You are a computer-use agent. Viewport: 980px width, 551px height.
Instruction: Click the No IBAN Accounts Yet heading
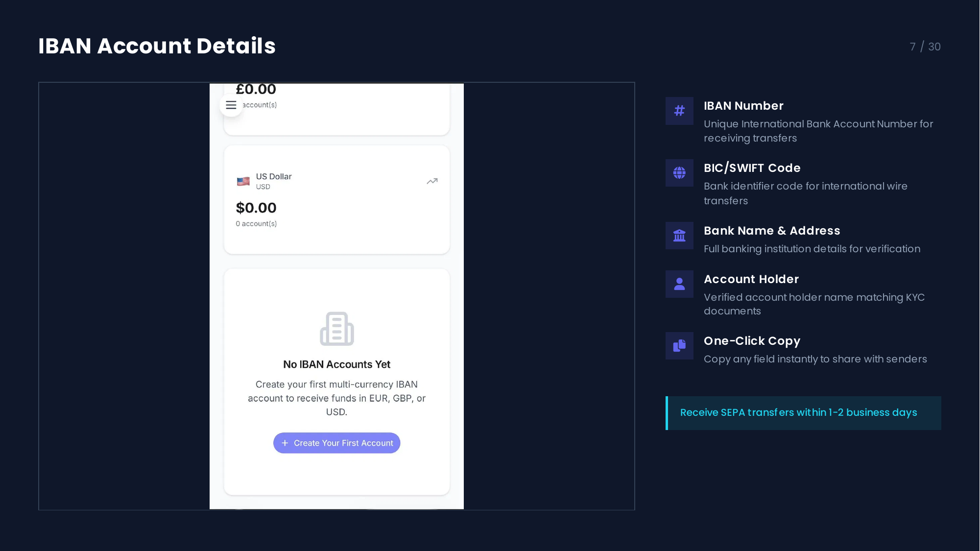click(336, 364)
